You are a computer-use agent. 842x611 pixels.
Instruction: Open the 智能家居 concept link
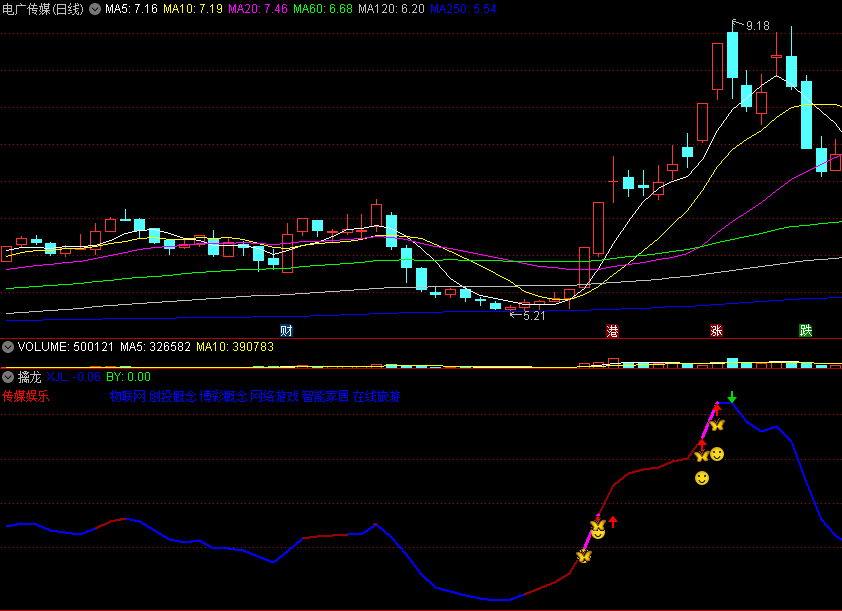[325, 396]
